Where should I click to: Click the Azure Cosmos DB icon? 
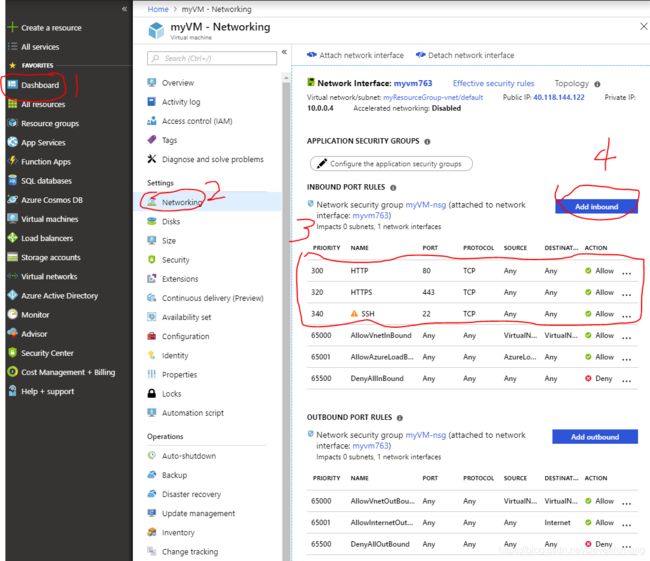[12, 199]
